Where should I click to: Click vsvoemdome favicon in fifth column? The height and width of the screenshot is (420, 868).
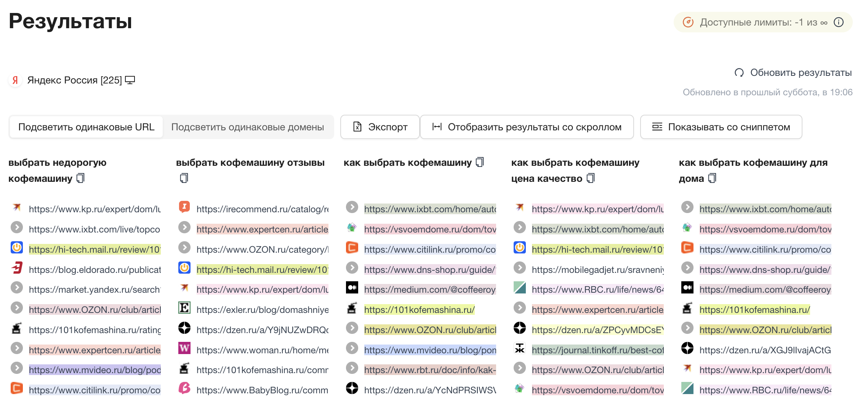(687, 227)
